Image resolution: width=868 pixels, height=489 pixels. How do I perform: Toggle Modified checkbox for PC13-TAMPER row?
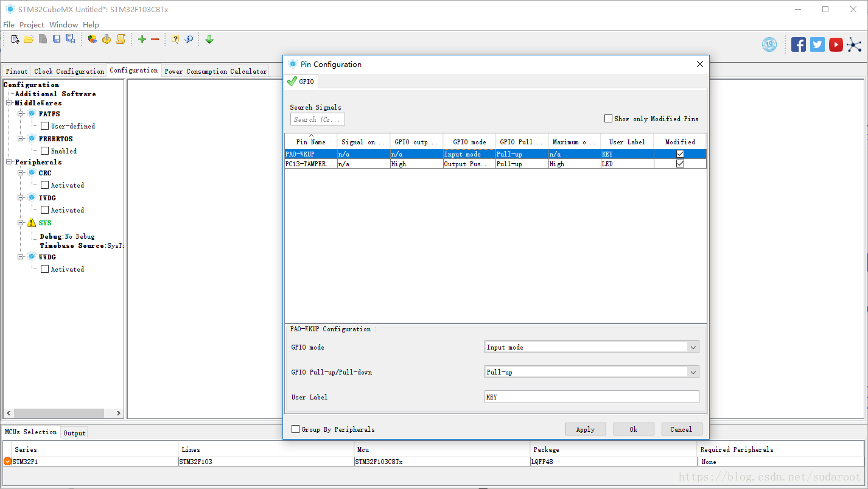tap(680, 164)
